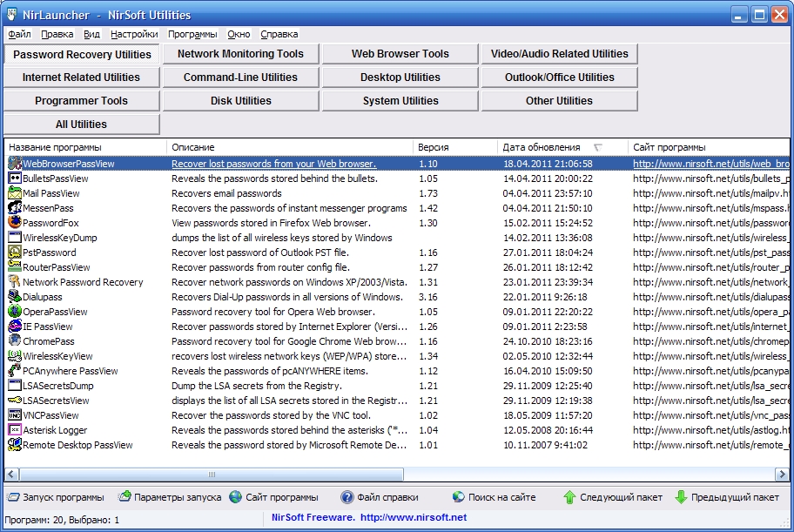Go to Предыдущий пакет with green down arrow
Screen dimensions: 794x532
pos(727,497)
